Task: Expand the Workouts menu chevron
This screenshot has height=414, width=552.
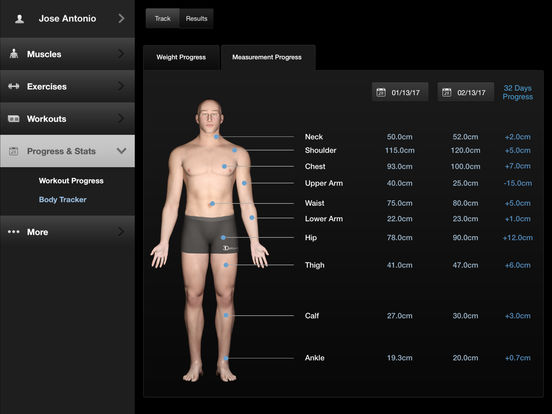Action: pyautogui.click(x=121, y=119)
